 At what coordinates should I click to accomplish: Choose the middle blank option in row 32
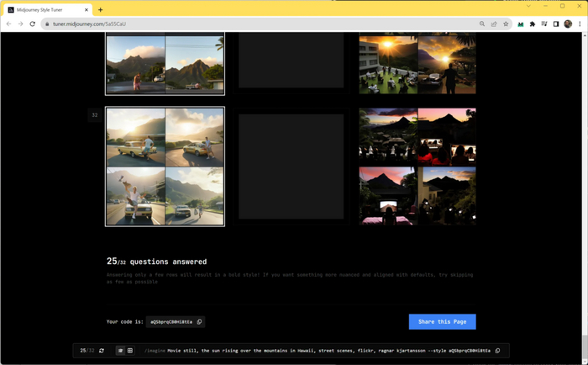[291, 167]
